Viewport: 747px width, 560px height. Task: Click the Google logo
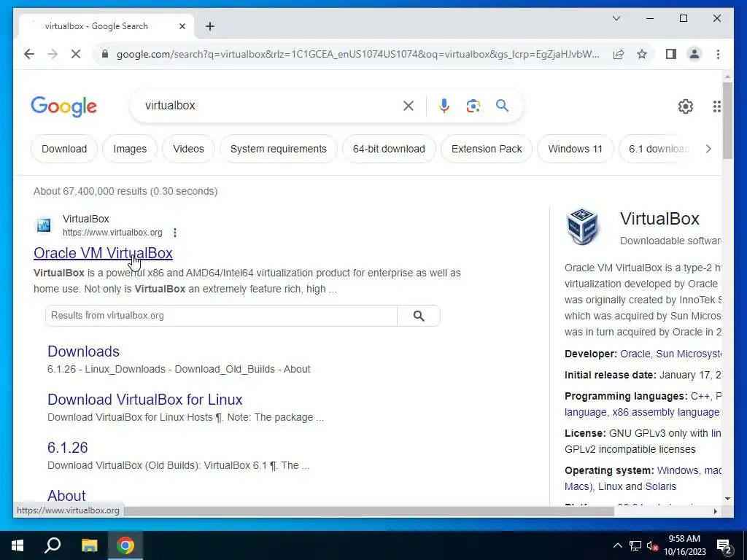64,106
